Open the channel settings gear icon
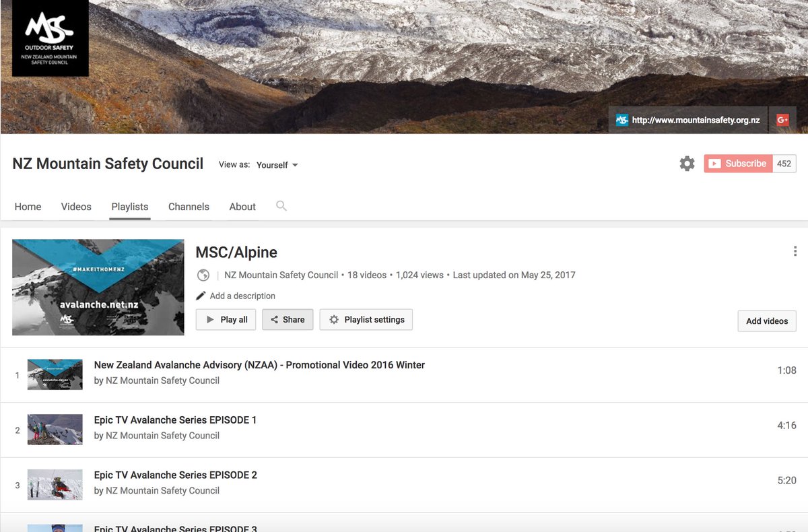Image resolution: width=808 pixels, height=532 pixels. (687, 164)
